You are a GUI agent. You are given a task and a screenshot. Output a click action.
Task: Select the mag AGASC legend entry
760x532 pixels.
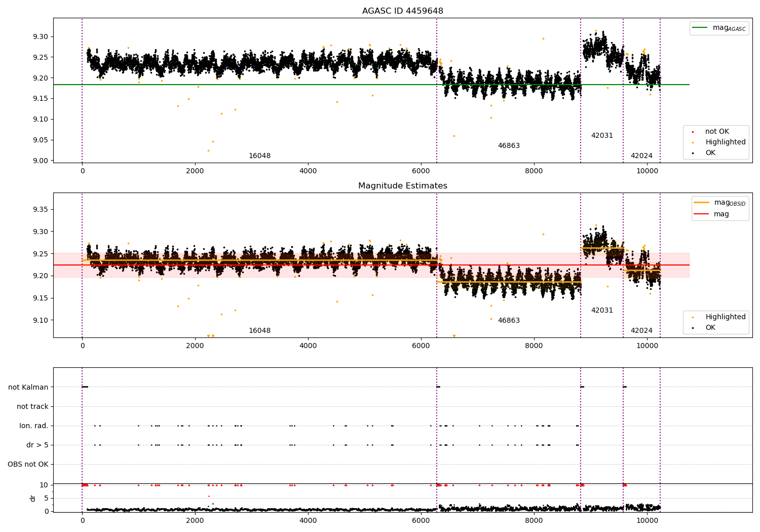[x=719, y=28]
